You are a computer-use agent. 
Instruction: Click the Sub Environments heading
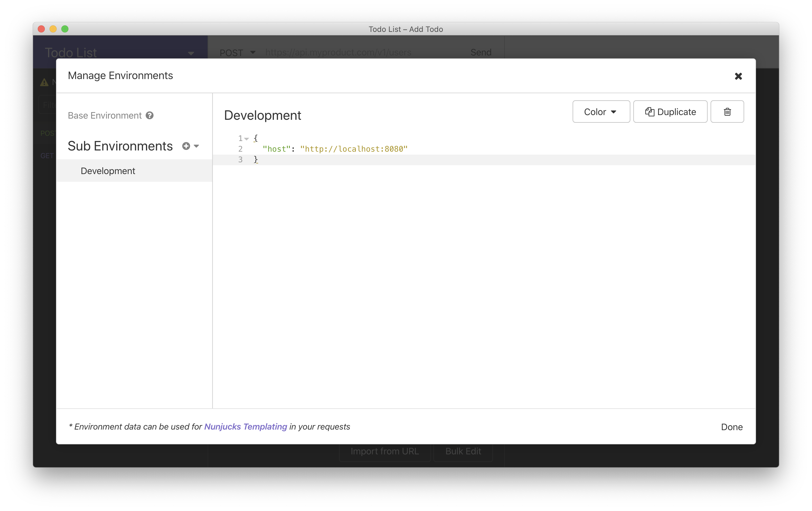(x=120, y=146)
